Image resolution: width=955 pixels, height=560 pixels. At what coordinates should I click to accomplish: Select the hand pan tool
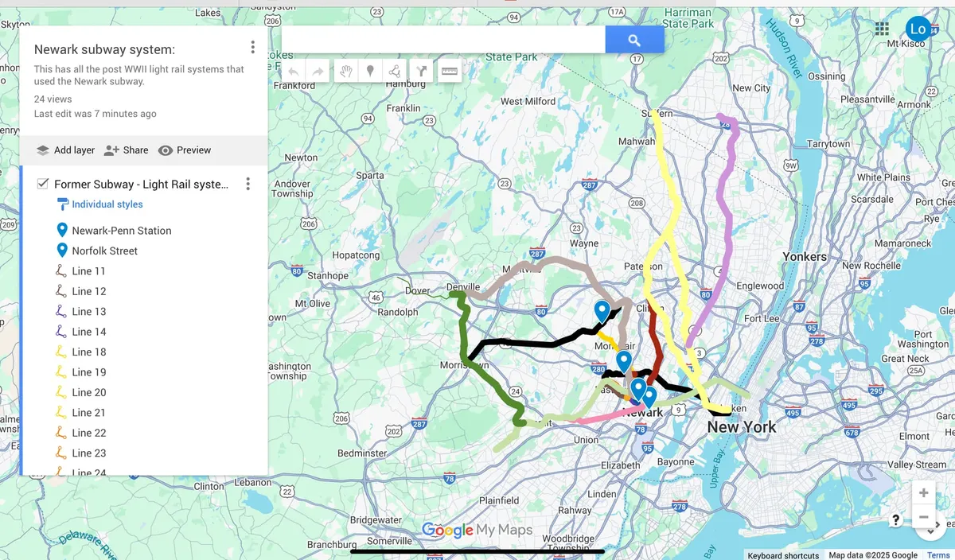tap(345, 72)
